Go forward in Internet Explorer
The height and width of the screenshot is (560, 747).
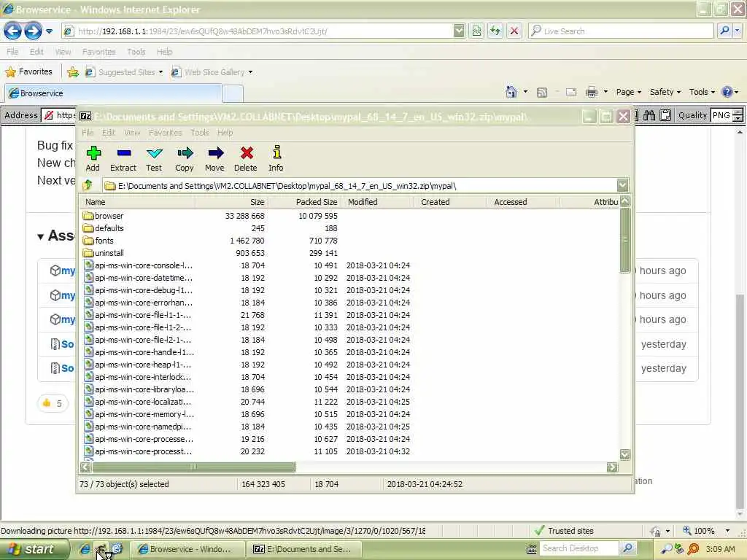(33, 31)
